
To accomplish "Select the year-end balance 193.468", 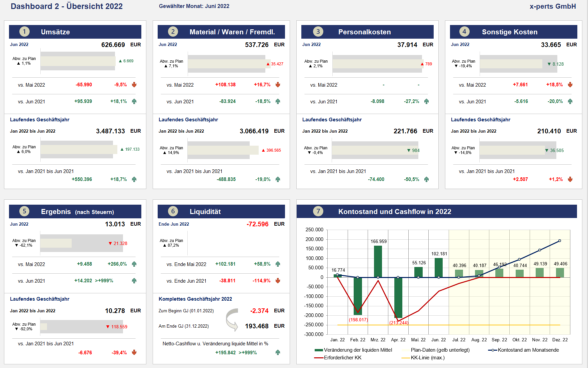I will (x=257, y=326).
